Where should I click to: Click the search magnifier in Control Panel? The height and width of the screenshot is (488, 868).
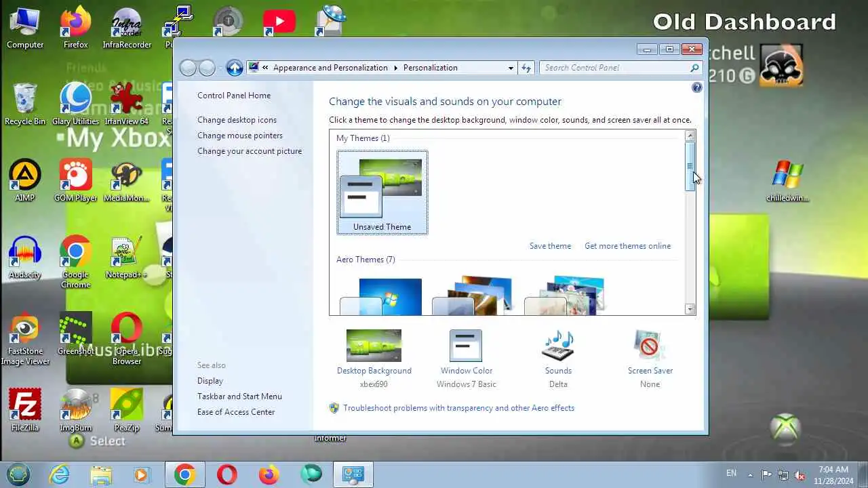point(694,68)
